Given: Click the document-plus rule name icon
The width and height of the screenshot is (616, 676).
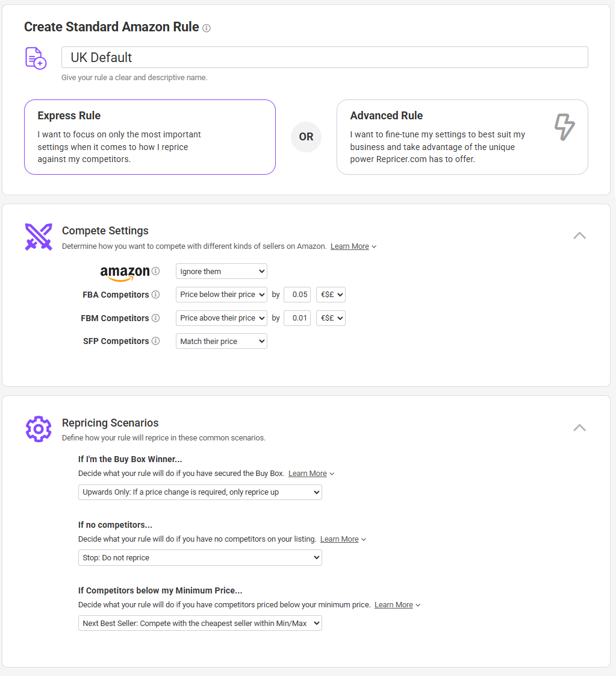Looking at the screenshot, I should click(x=36, y=58).
